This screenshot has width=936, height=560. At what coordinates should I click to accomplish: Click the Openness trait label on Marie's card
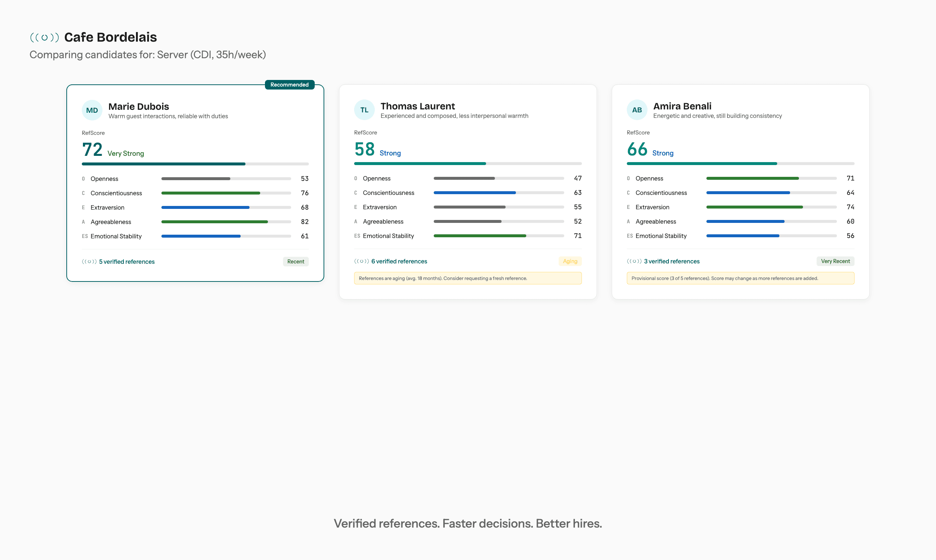pyautogui.click(x=104, y=178)
